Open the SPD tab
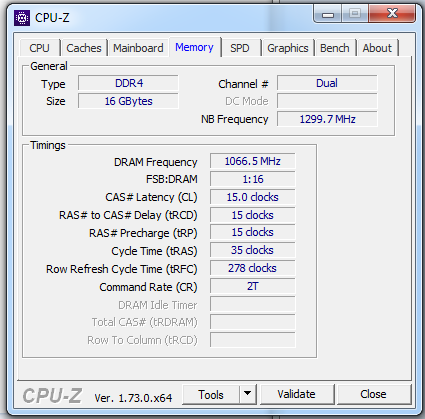The height and width of the screenshot is (419, 425). coord(240,48)
